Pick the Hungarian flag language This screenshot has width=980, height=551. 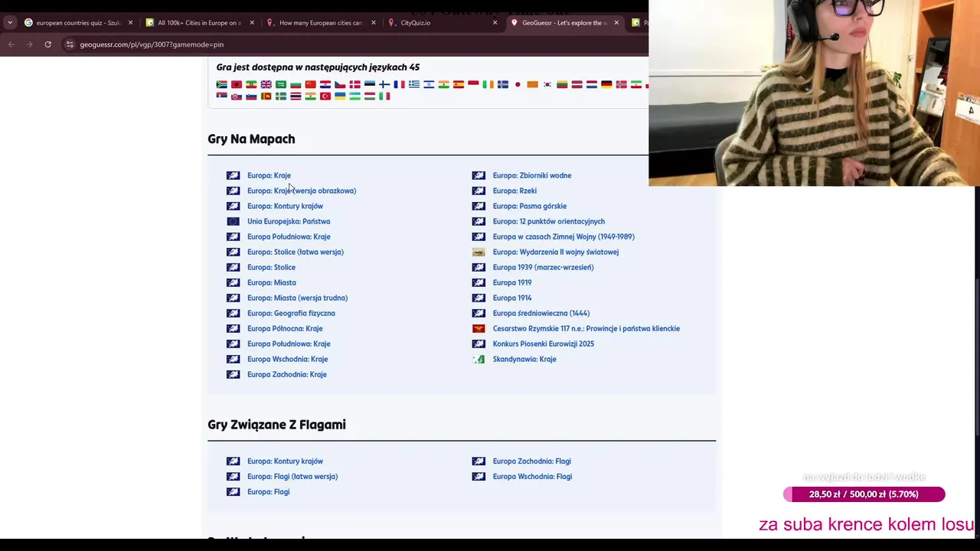click(x=370, y=96)
